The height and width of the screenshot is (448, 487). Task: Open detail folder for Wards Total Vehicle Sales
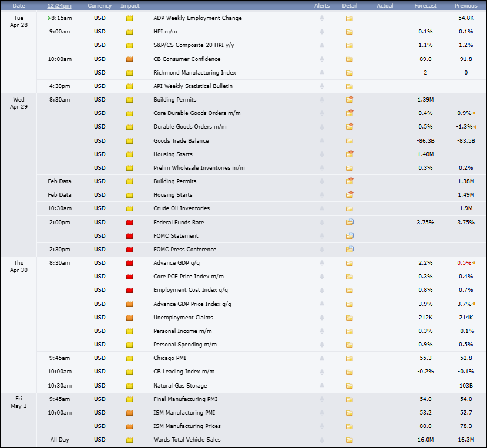pyautogui.click(x=350, y=440)
